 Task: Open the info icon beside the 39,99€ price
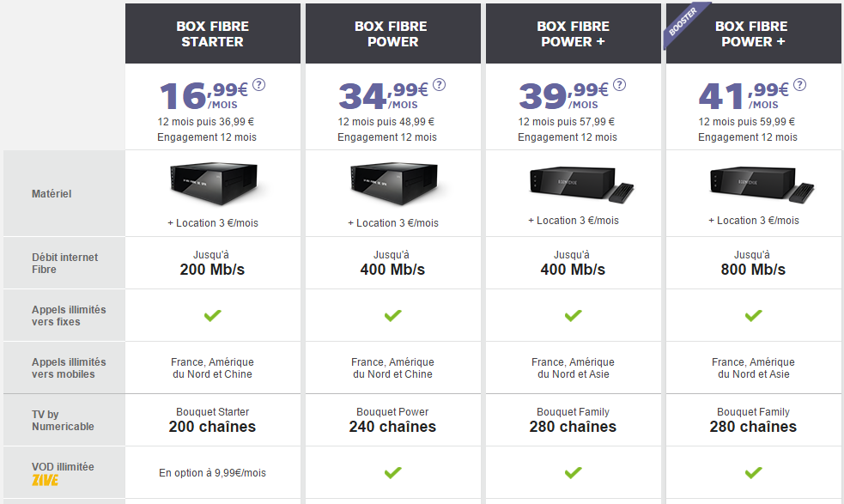pos(620,86)
